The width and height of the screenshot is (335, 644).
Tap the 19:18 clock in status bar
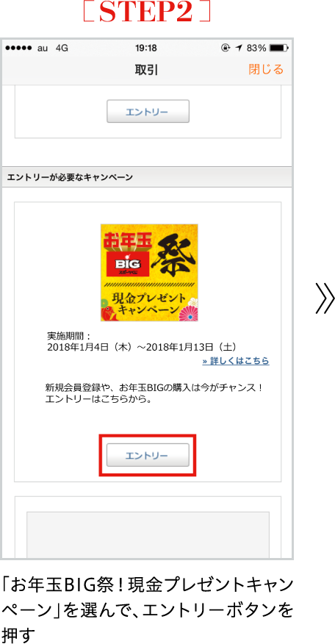click(146, 49)
